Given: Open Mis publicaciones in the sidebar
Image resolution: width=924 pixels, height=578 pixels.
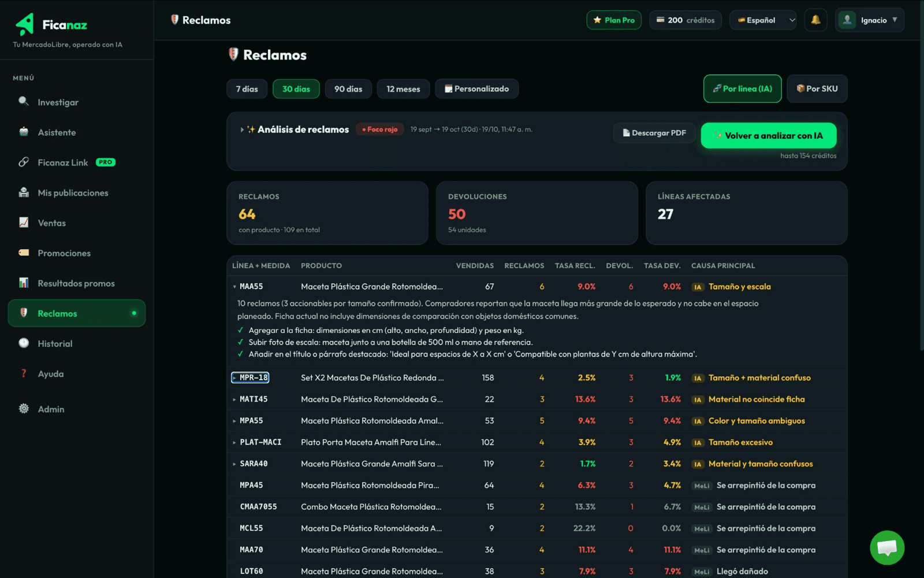Looking at the screenshot, I should point(76,193).
